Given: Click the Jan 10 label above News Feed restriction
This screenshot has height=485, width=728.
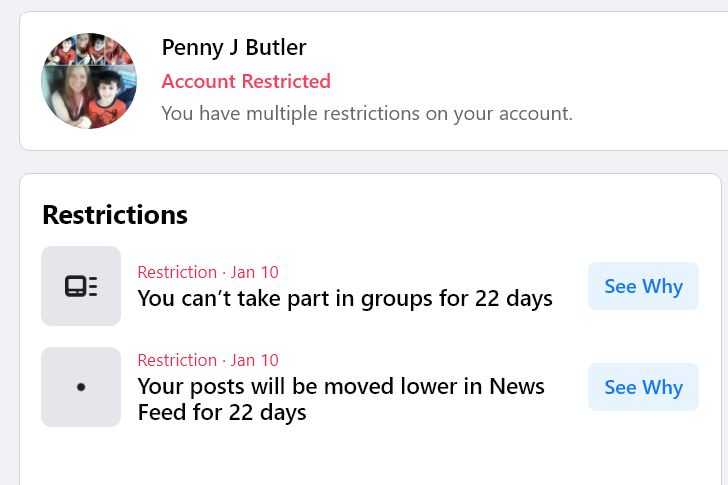Looking at the screenshot, I should 254,360.
